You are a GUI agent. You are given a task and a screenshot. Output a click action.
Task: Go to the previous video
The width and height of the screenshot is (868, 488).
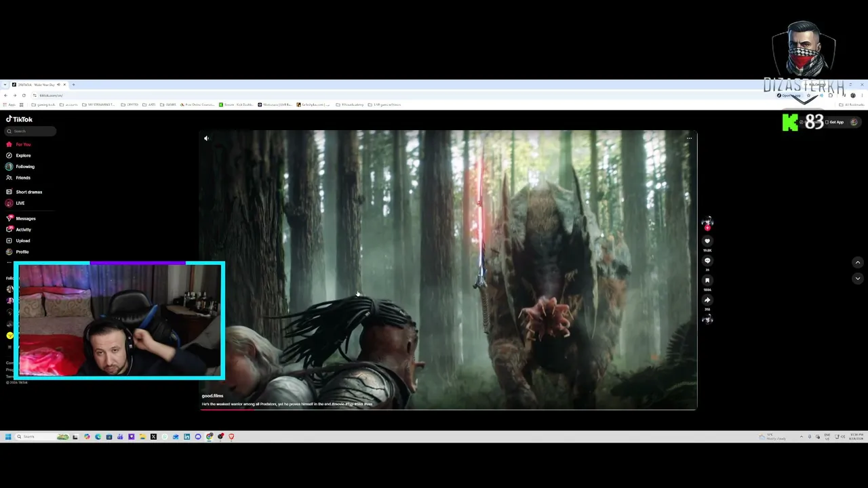[x=858, y=262]
